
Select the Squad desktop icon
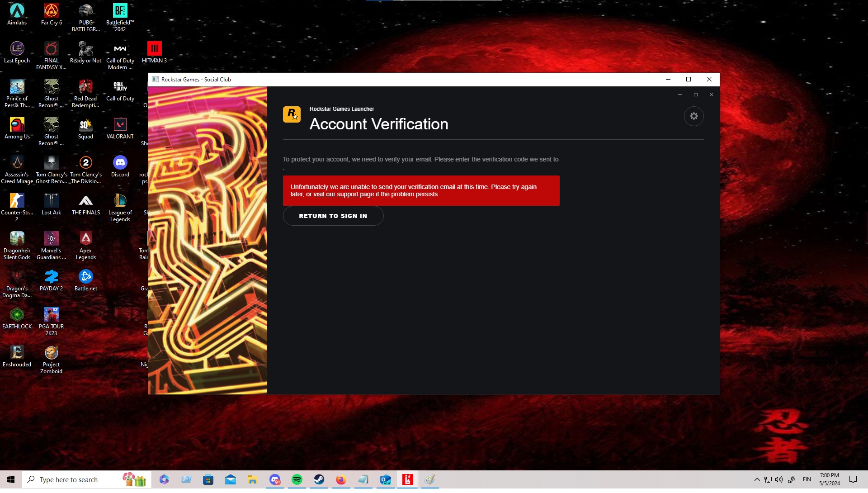(86, 128)
